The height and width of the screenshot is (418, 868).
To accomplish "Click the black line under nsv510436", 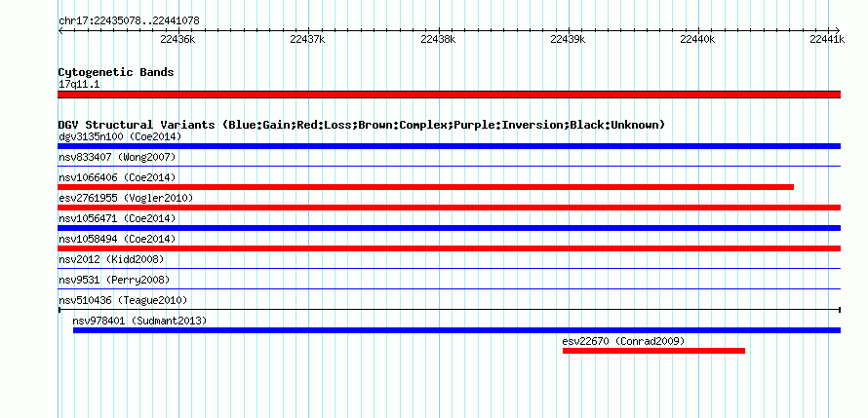I will [449, 309].
